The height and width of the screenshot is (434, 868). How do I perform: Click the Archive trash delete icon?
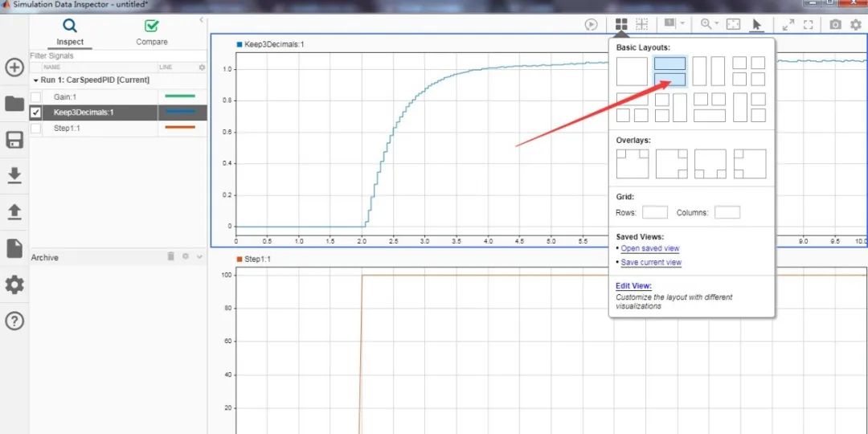(x=171, y=256)
